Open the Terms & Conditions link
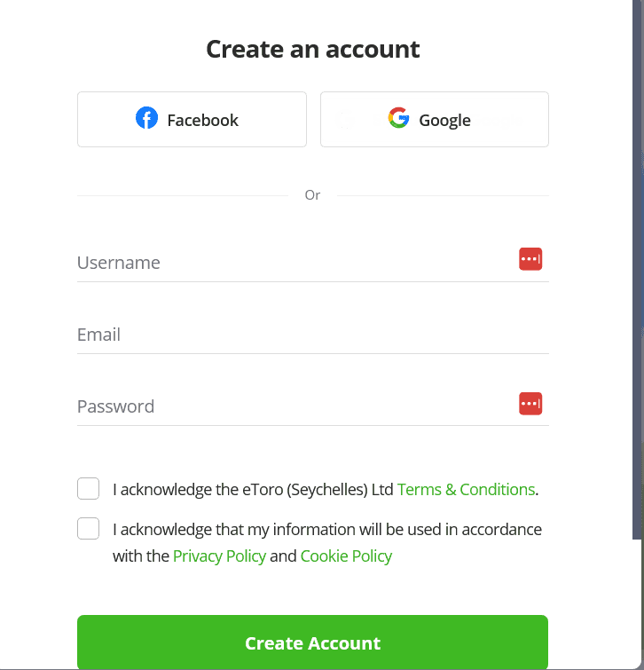The width and height of the screenshot is (644, 670). click(466, 489)
